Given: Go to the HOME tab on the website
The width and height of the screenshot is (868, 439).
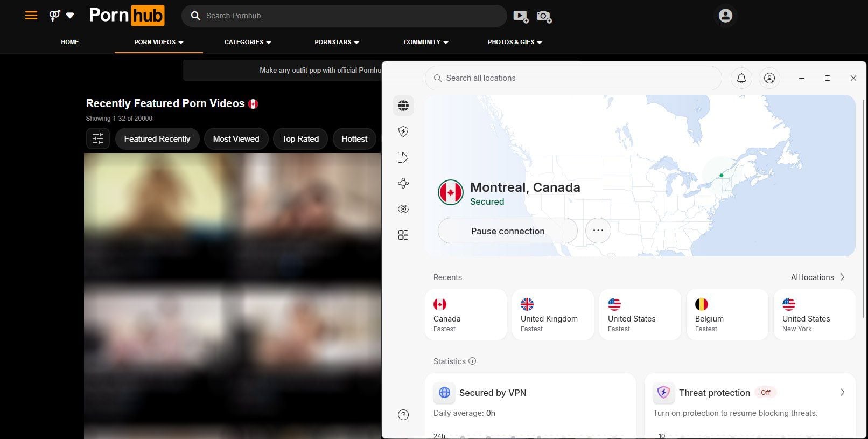Looking at the screenshot, I should (x=70, y=42).
